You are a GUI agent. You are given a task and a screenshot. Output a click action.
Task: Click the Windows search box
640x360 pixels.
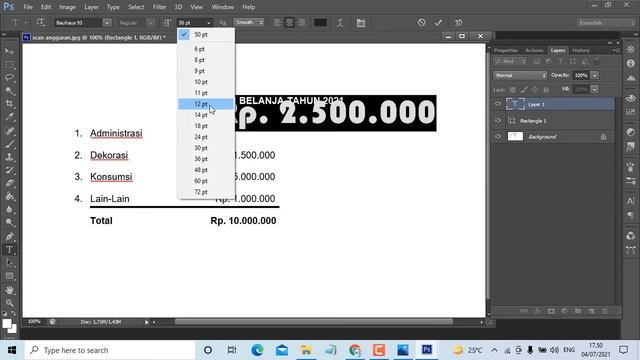[x=110, y=350]
